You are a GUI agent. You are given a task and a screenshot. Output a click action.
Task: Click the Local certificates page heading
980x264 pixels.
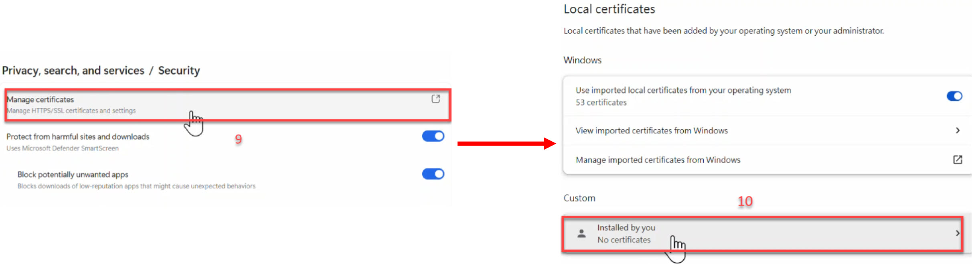point(609,9)
